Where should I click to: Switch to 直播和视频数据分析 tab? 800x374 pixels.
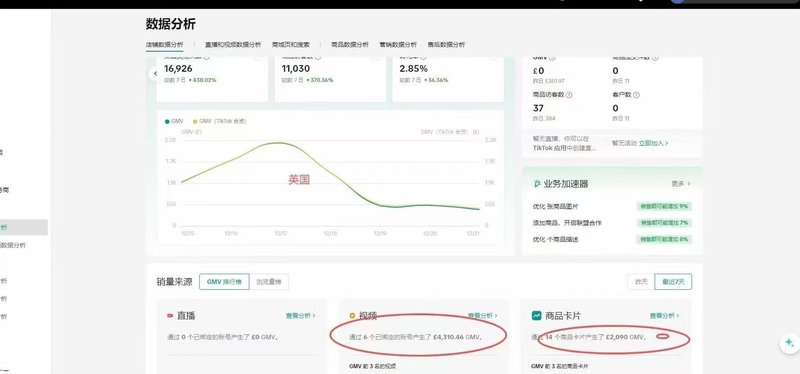click(233, 44)
